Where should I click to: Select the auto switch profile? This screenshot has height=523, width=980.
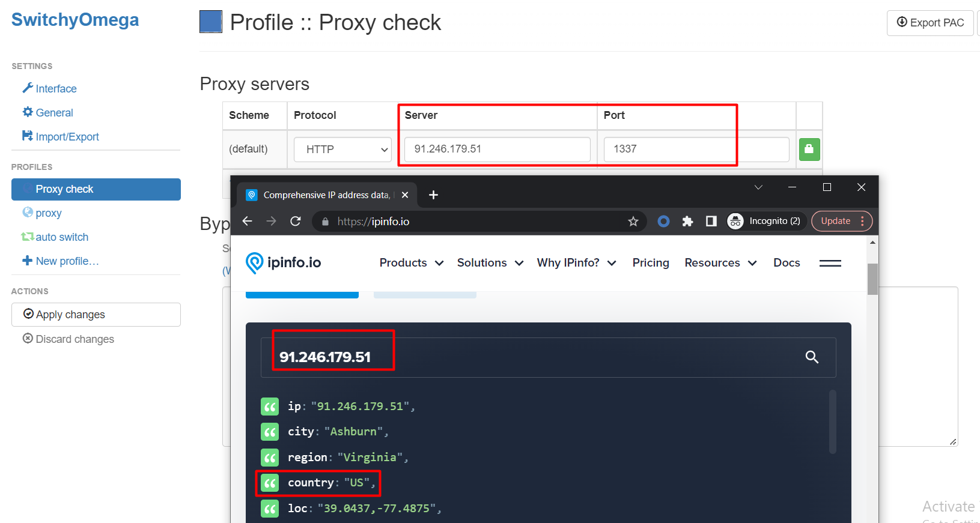55,237
